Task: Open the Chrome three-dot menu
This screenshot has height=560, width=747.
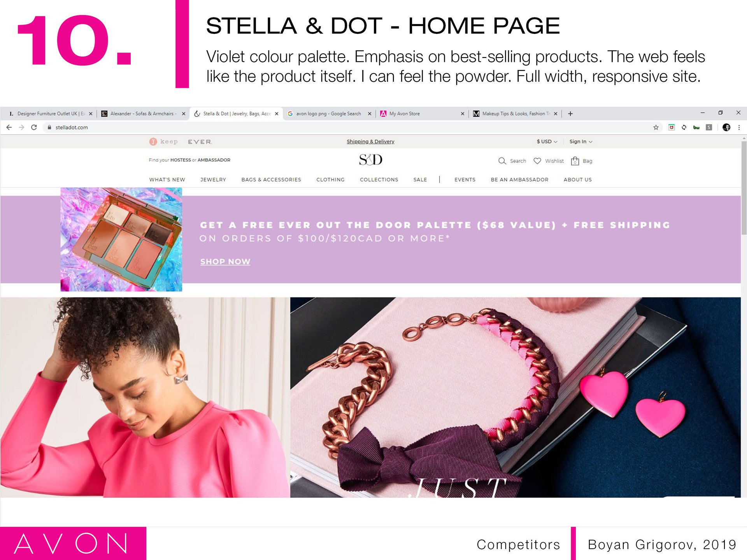Action: click(739, 127)
